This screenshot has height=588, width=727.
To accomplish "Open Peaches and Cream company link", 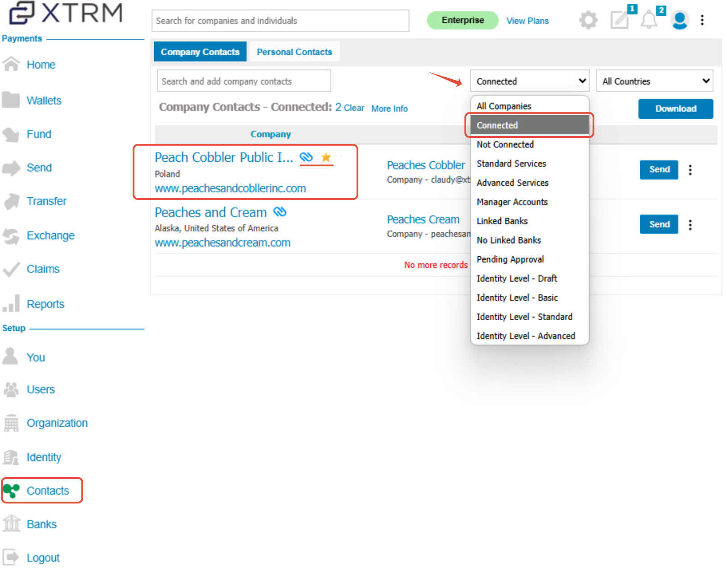I will coord(210,212).
